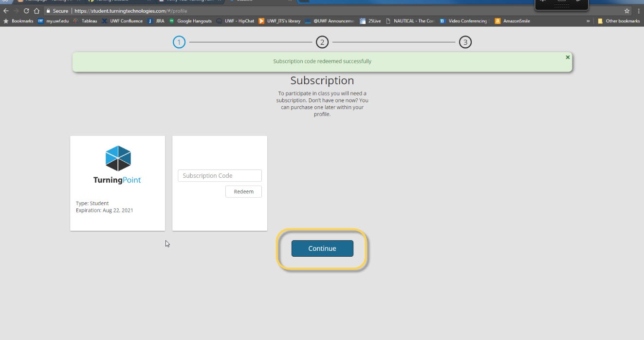Open the browser home page

[37, 11]
